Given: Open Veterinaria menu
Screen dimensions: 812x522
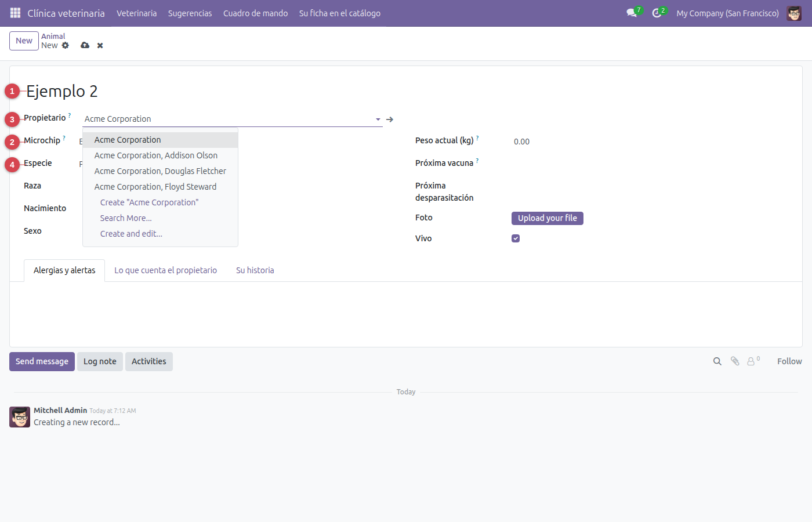Looking at the screenshot, I should (136, 13).
